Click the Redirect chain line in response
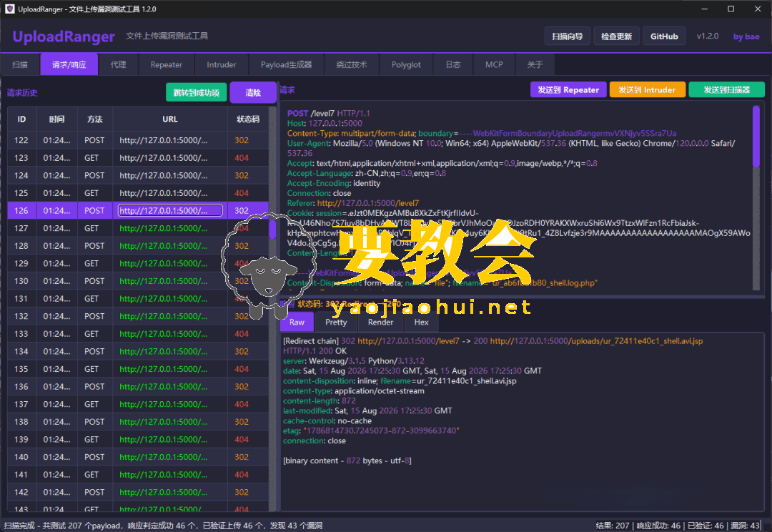The height and width of the screenshot is (532, 772). (x=493, y=341)
